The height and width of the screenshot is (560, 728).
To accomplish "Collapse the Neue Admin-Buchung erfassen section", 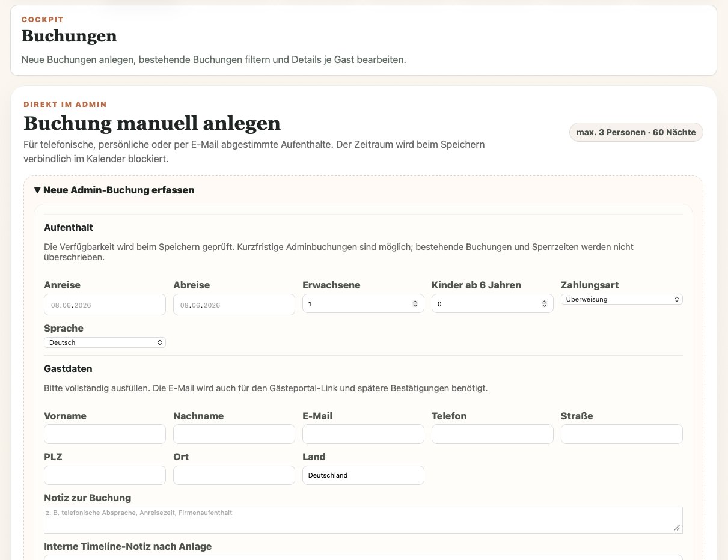I will [x=114, y=190].
